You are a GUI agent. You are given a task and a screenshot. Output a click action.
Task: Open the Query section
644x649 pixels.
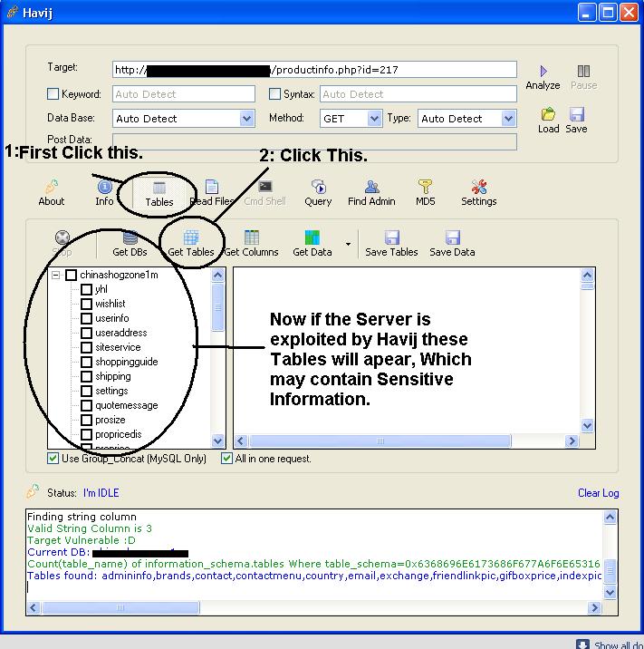pyautogui.click(x=318, y=193)
